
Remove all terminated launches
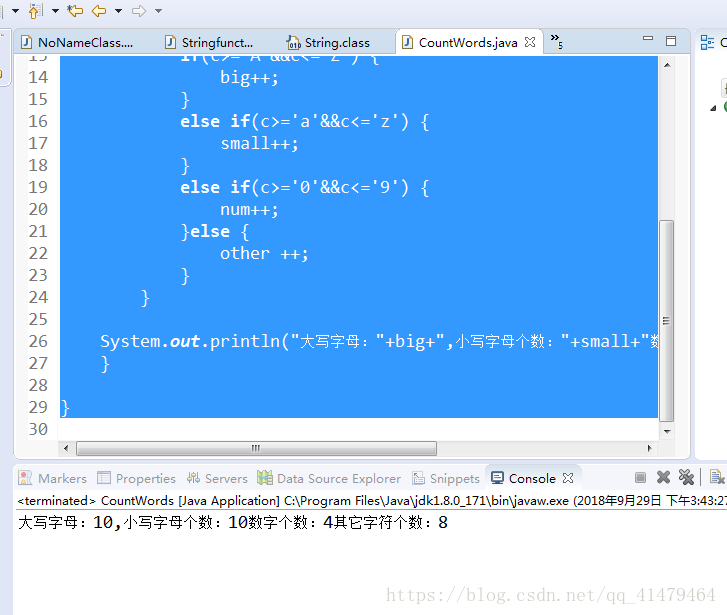coord(686,477)
